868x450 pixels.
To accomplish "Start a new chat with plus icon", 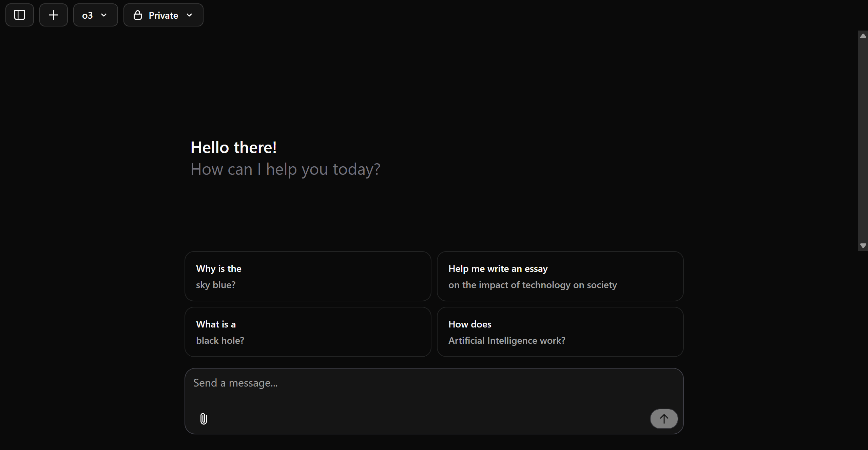I will [54, 15].
